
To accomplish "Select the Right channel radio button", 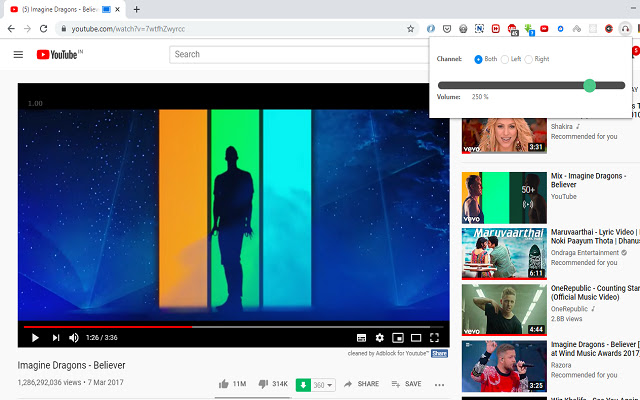I will [x=528, y=59].
